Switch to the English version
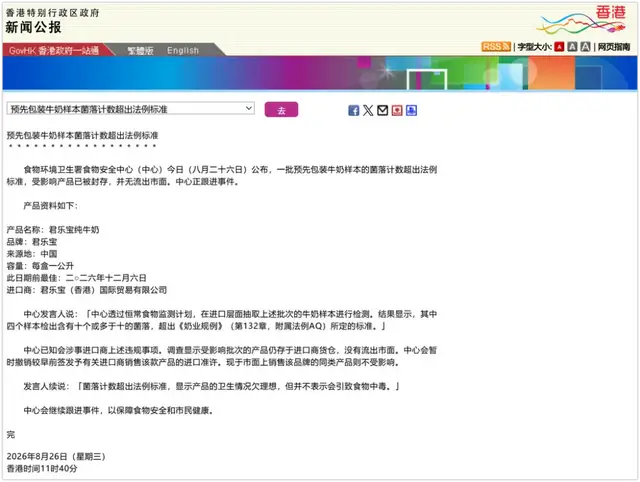Viewport: 640px width, 482px height. click(183, 51)
